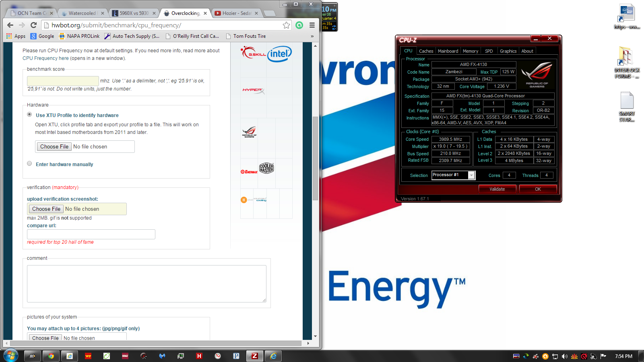The width and height of the screenshot is (644, 362).
Task: Open the Apps shortcut in the bookmarks bar
Action: (x=16, y=36)
